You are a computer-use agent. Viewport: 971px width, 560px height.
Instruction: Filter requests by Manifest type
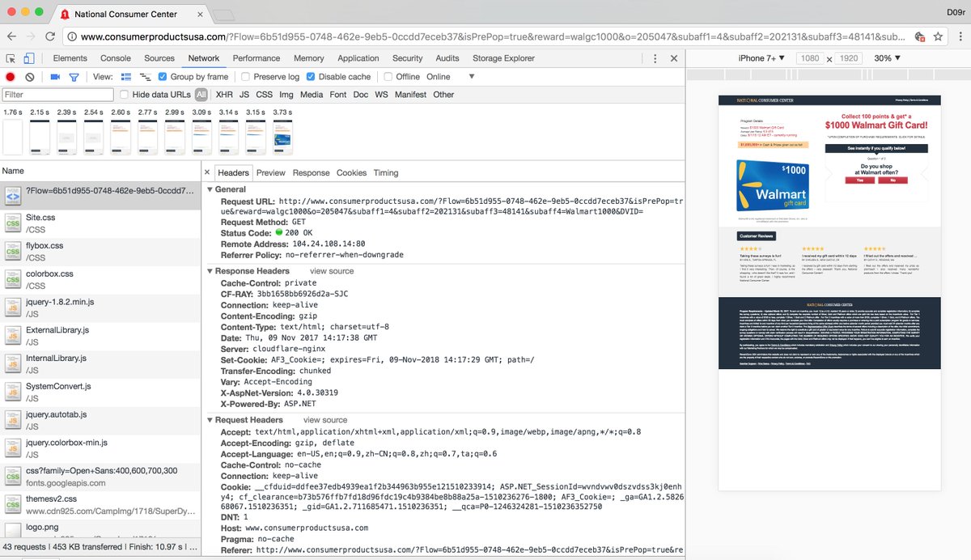(x=410, y=95)
